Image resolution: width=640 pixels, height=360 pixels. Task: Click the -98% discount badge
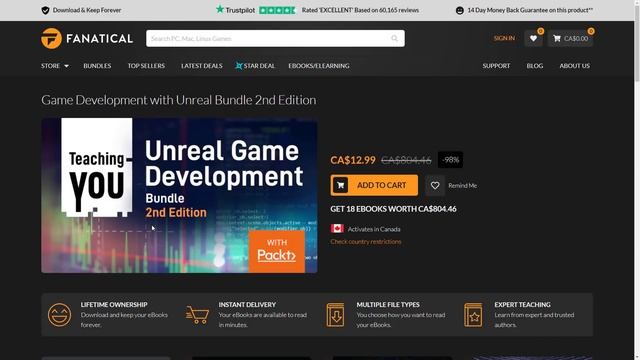[x=450, y=160]
